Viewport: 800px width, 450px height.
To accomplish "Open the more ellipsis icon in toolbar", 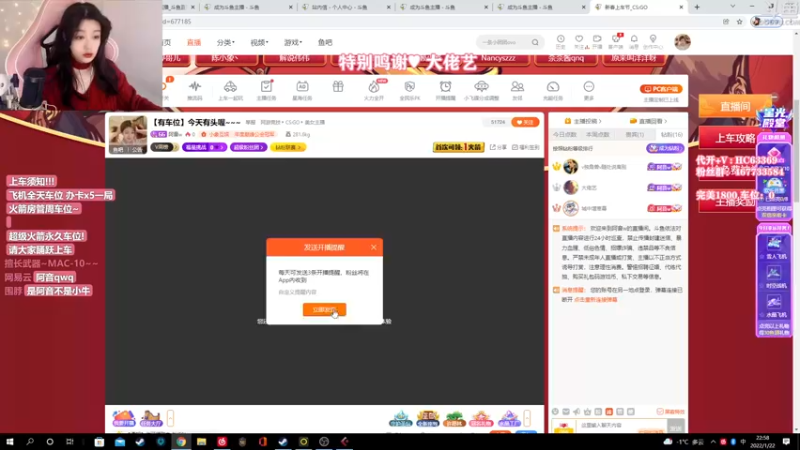I will 589,89.
